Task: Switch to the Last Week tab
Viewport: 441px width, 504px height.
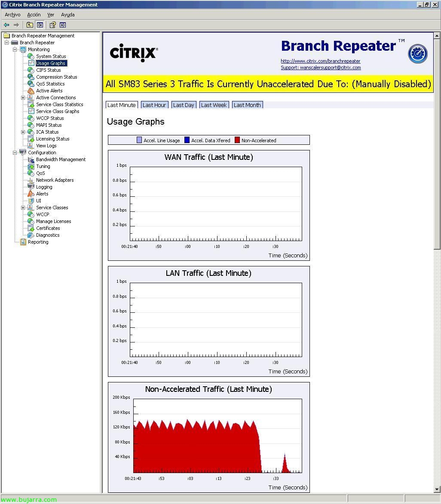Action: pyautogui.click(x=214, y=105)
